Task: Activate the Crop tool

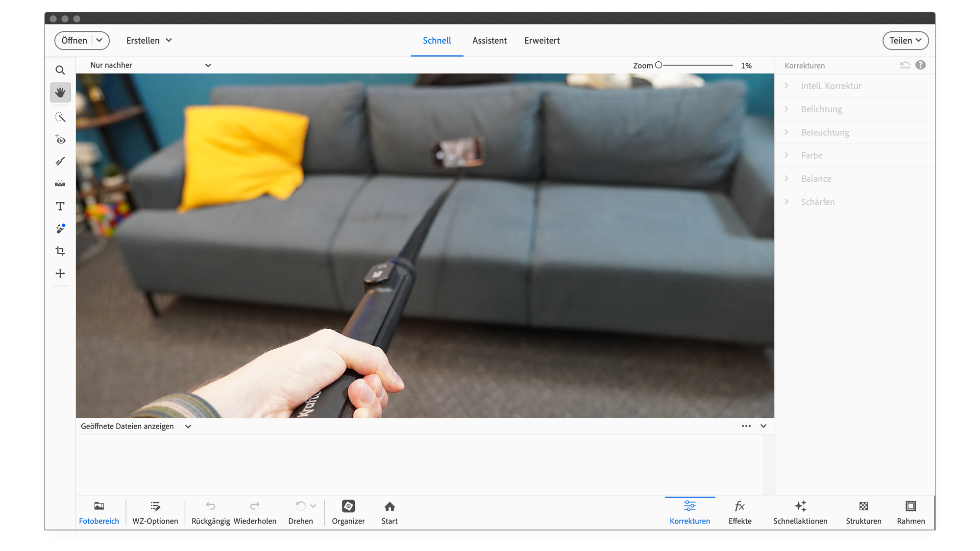Action: (60, 251)
